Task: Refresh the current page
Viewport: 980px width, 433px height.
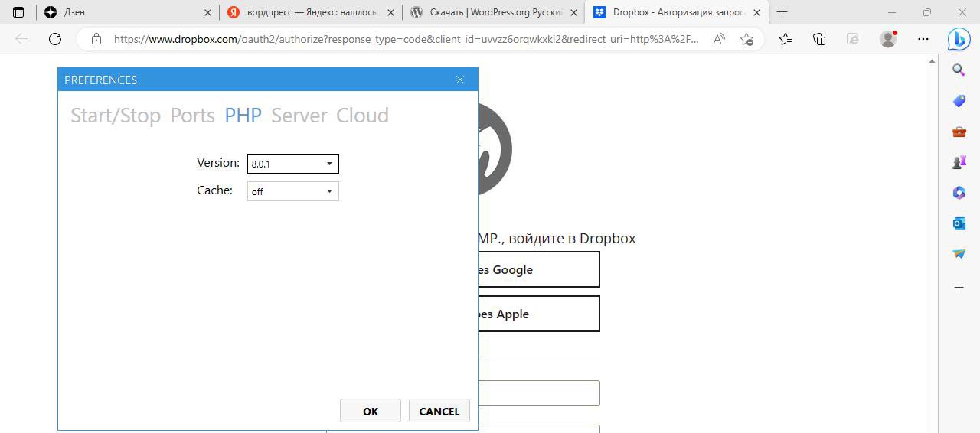Action: click(x=55, y=39)
